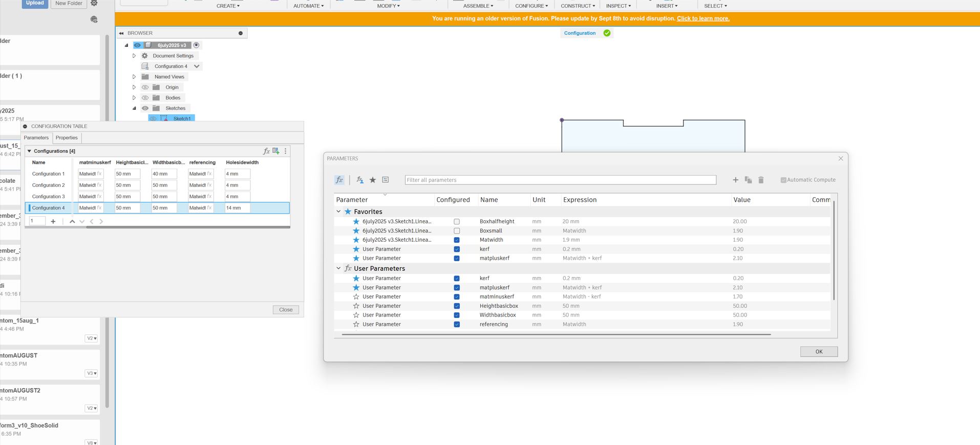980x445 pixels.
Task: Collapse the Browser panel with double arrows
Action: coord(121,33)
